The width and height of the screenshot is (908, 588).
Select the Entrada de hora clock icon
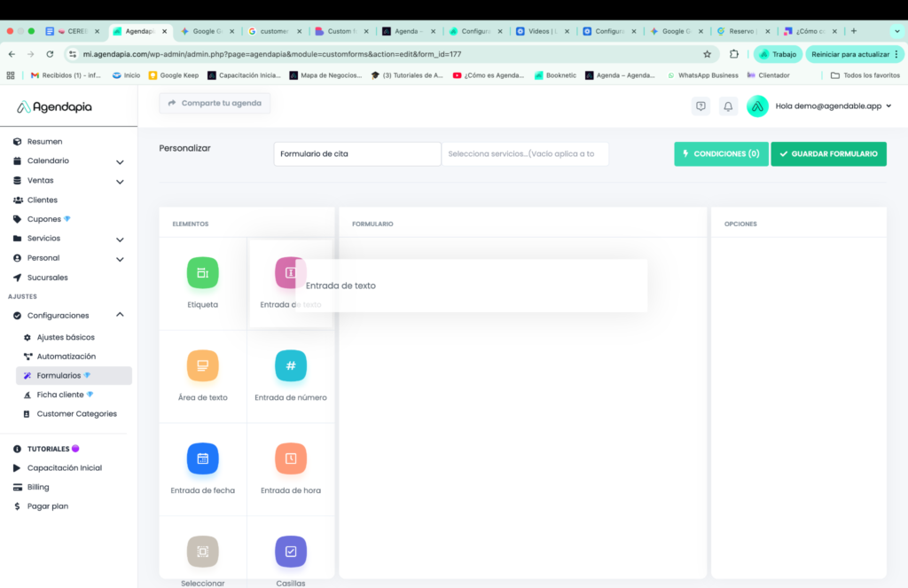click(291, 459)
